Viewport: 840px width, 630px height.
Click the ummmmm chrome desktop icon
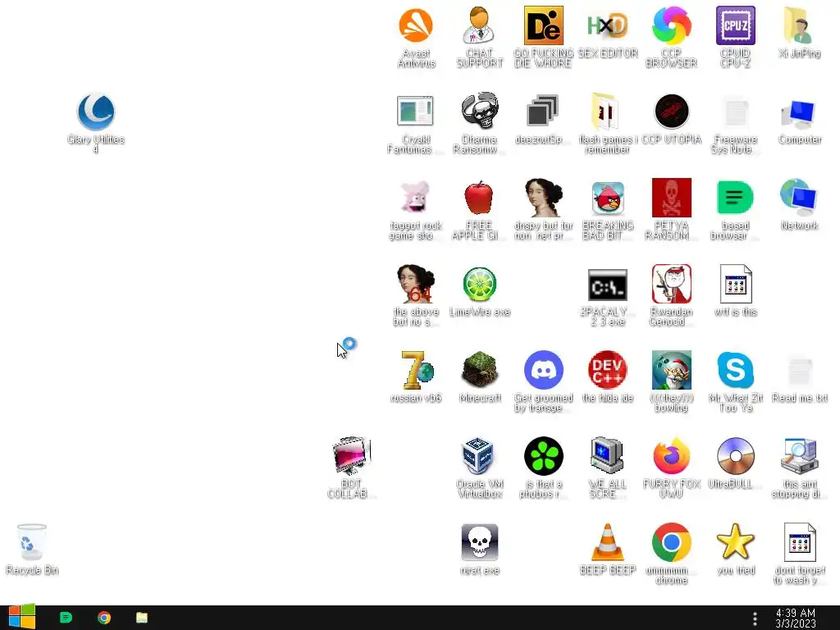[x=671, y=542]
